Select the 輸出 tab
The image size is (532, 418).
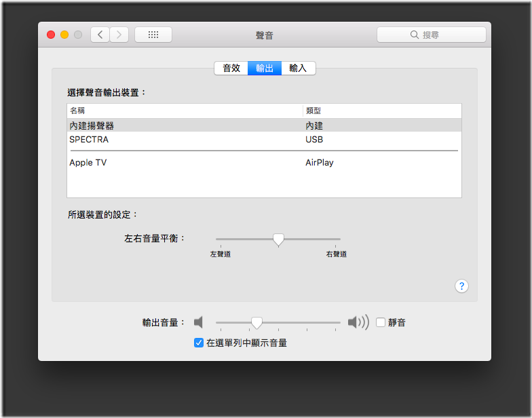point(265,68)
